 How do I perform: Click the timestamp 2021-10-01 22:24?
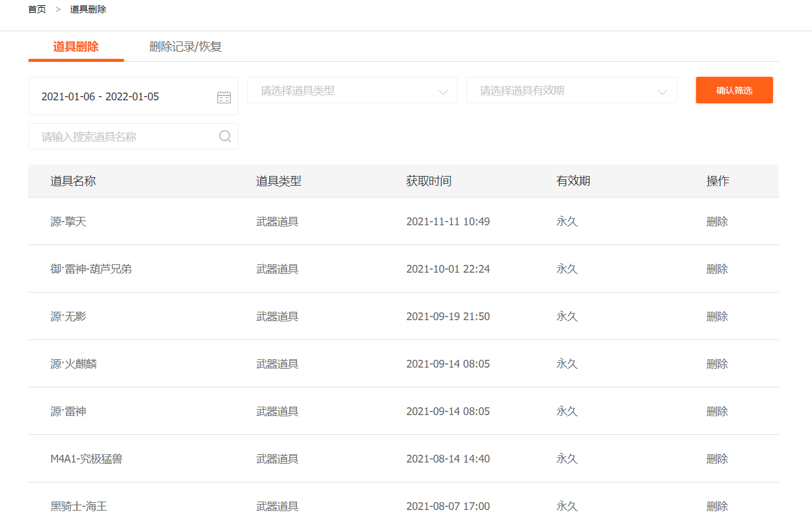[448, 269]
